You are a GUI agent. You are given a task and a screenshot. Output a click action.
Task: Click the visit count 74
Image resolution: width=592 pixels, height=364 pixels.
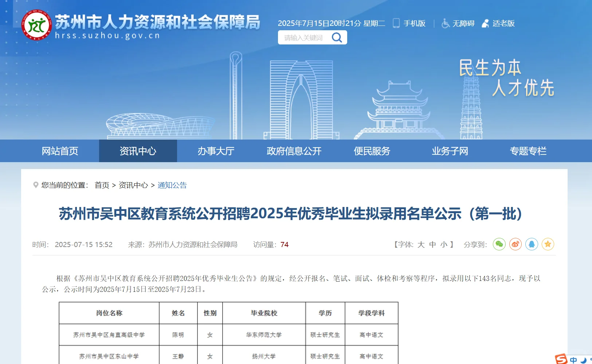point(285,244)
